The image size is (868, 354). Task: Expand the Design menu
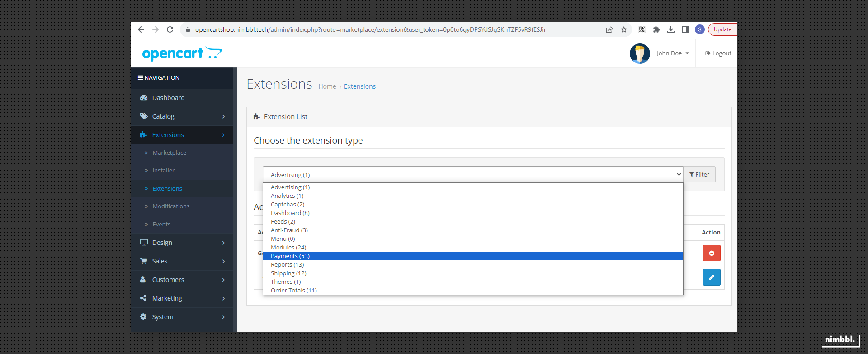(x=182, y=243)
